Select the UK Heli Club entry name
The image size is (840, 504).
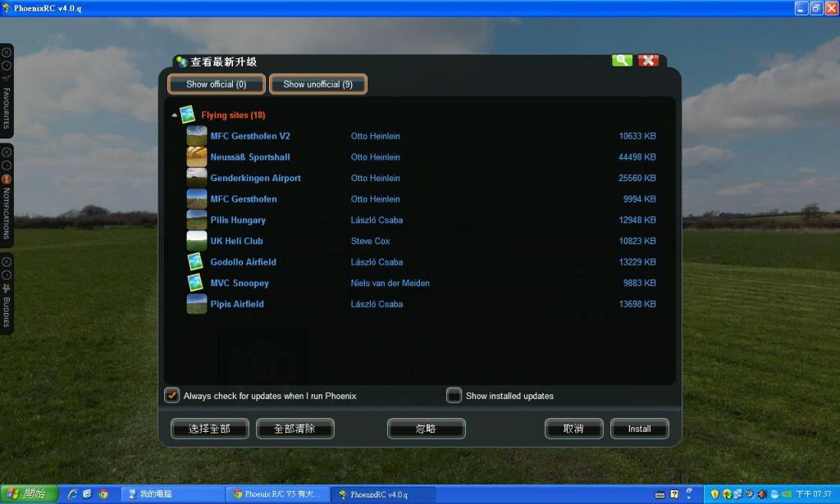point(237,241)
